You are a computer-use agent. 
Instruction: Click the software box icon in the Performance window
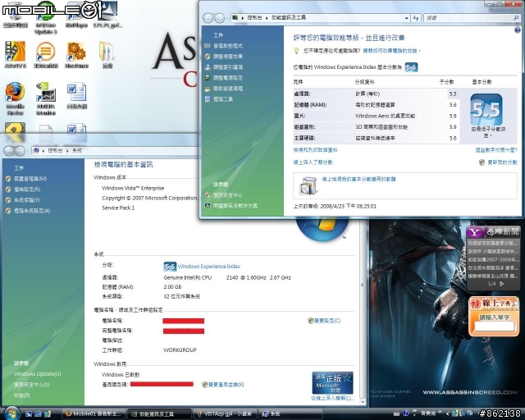coord(308,185)
